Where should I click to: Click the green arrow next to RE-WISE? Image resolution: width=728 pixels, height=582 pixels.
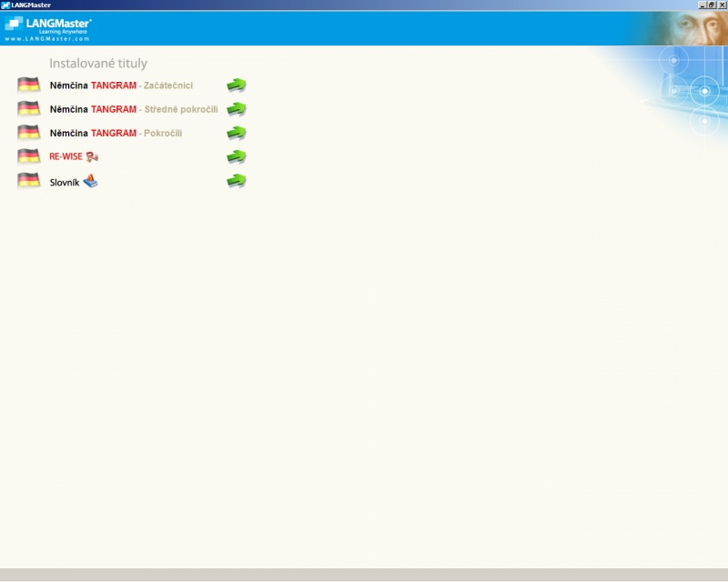click(237, 157)
